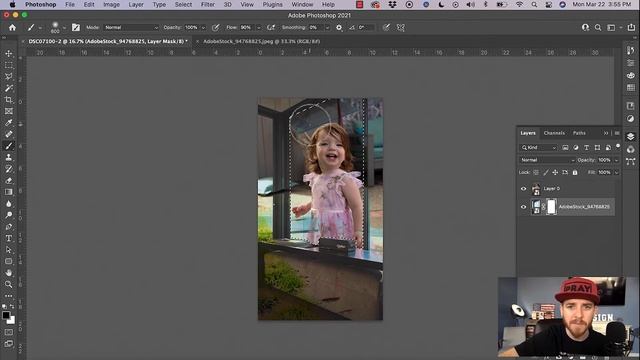Select the Brush tool in left toolbar
The height and width of the screenshot is (360, 640).
(x=9, y=146)
